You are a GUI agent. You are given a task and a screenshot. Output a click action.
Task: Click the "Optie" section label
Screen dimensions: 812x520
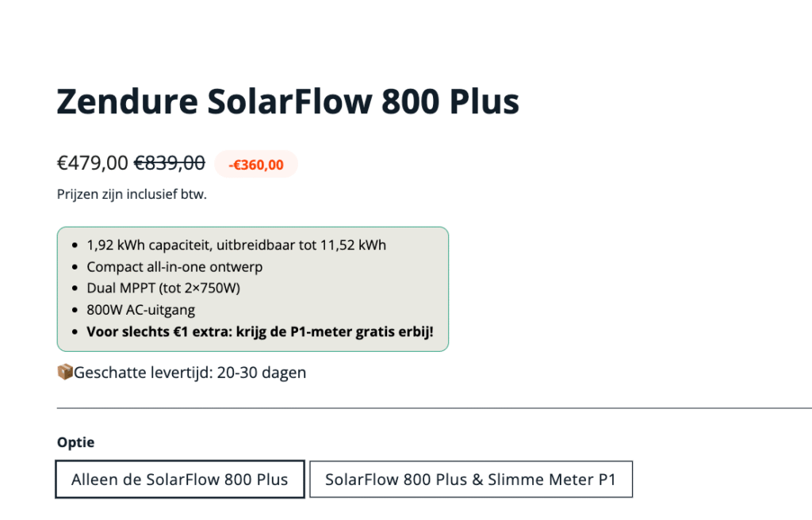(75, 442)
